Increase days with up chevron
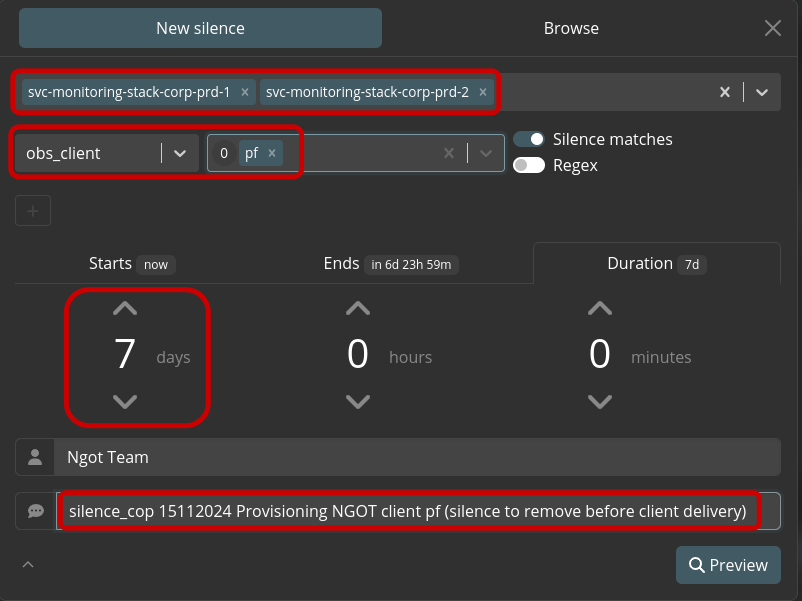Viewport: 802px width, 601px height. 125,308
